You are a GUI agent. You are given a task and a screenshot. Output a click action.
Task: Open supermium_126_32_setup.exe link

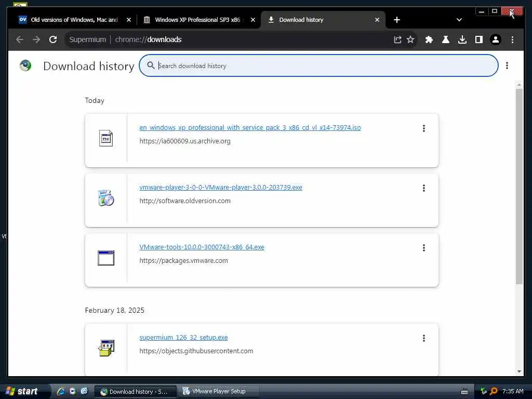coord(183,337)
